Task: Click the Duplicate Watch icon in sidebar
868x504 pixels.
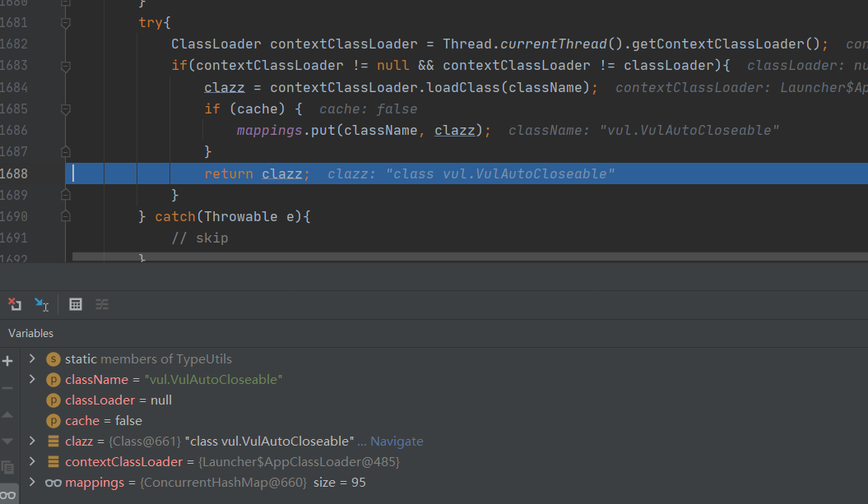Action: click(x=8, y=467)
